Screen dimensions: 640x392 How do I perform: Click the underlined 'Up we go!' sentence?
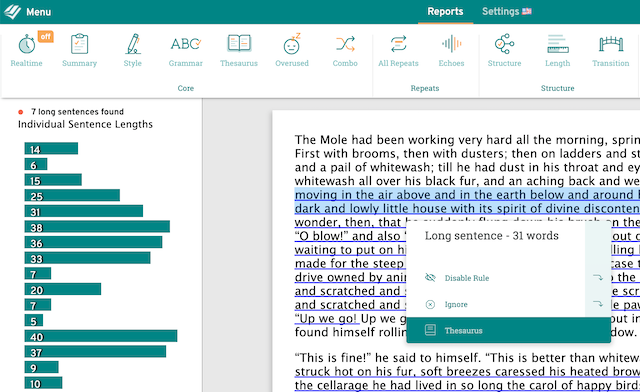[x=326, y=318]
